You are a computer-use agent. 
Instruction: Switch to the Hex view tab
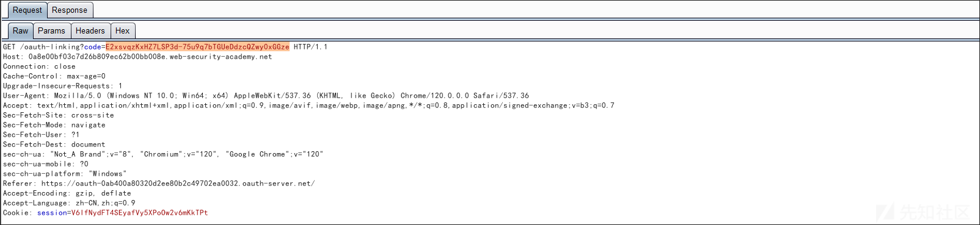[x=123, y=30]
